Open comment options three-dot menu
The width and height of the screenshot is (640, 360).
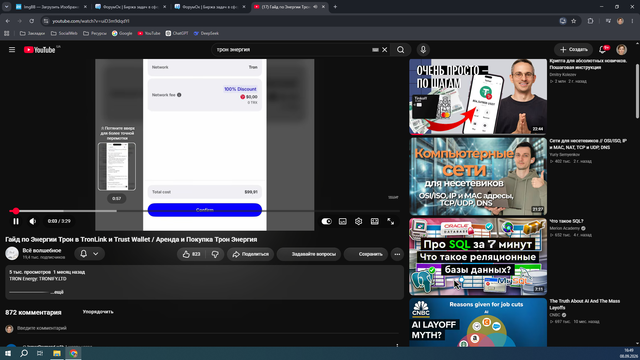[397, 345]
